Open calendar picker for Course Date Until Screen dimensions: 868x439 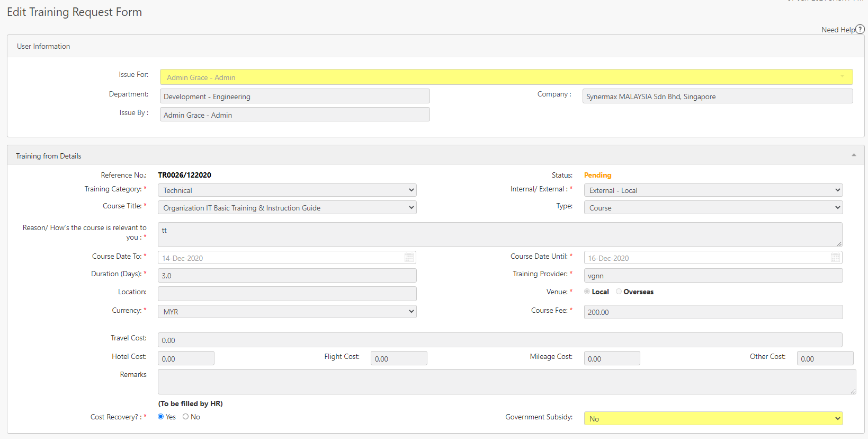(x=835, y=258)
